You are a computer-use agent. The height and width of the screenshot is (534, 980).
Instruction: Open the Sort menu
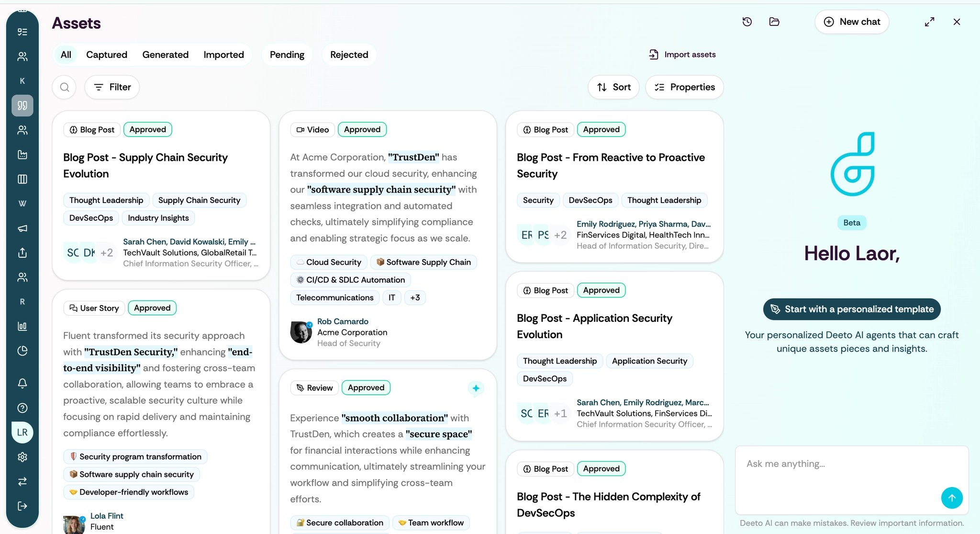point(614,87)
